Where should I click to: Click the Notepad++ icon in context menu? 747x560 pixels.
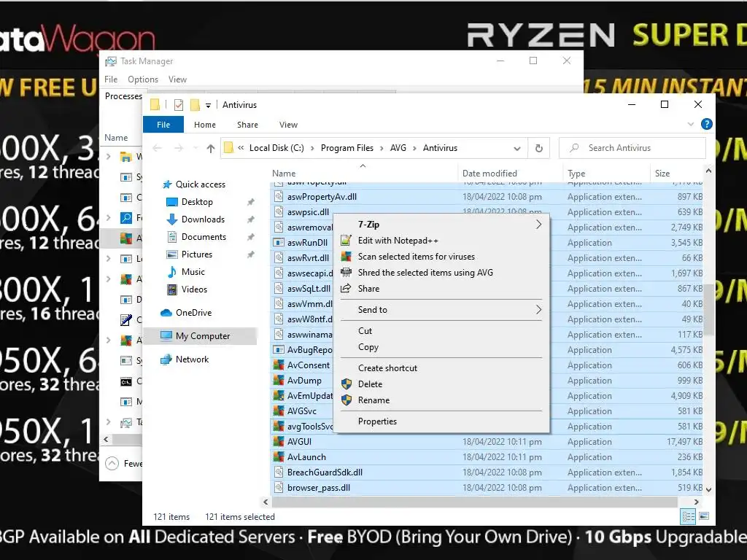tap(347, 241)
